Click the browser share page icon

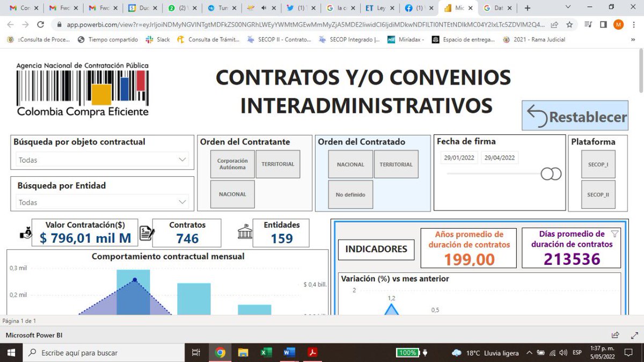[554, 24]
